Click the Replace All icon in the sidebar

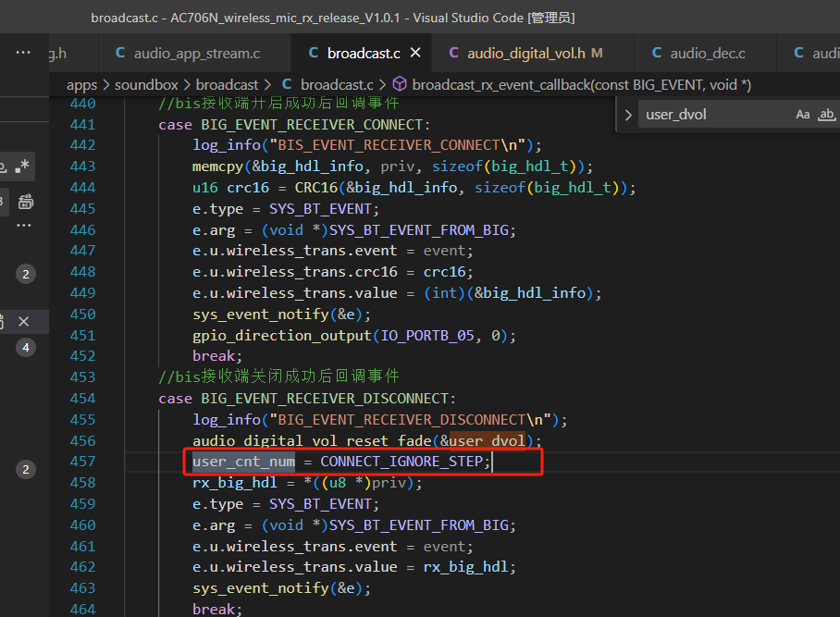point(25,202)
